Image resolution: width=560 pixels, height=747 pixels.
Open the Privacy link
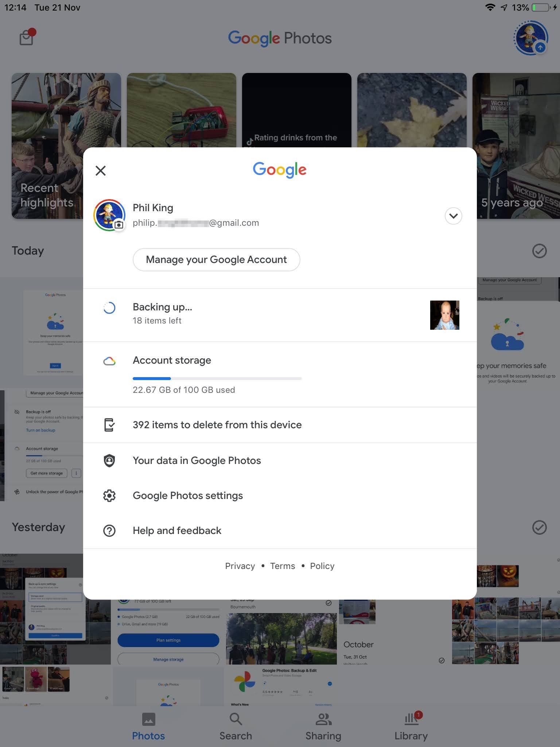(240, 566)
